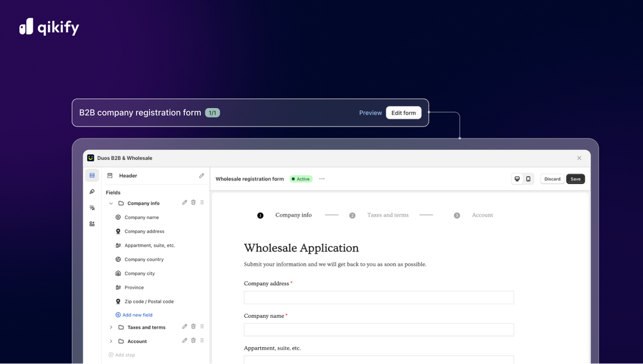Click the pencil icon beside Header
Viewport: 643px width, 364px height.
point(202,175)
